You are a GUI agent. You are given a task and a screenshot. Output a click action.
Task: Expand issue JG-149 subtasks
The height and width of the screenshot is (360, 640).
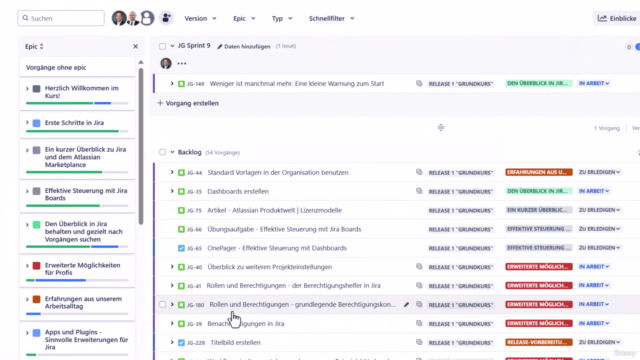click(172, 83)
